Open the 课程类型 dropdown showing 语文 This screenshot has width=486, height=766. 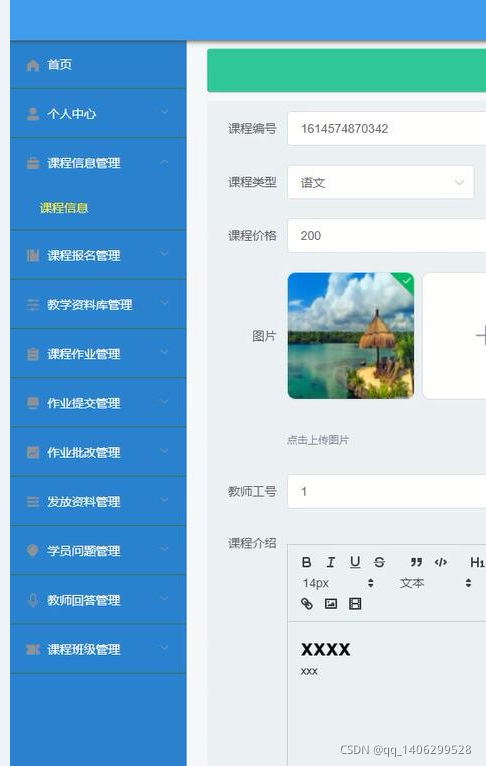tap(380, 182)
